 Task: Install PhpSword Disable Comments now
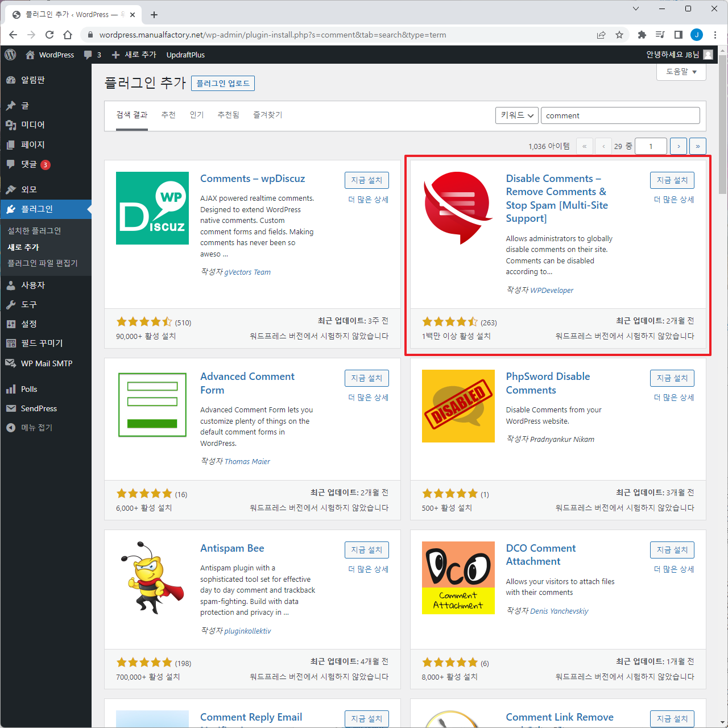pyautogui.click(x=672, y=378)
